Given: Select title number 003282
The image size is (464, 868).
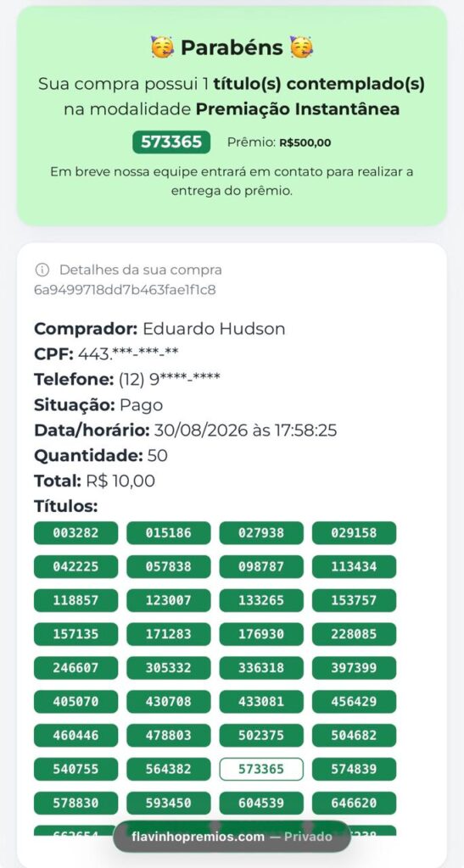Looking at the screenshot, I should tap(75, 533).
